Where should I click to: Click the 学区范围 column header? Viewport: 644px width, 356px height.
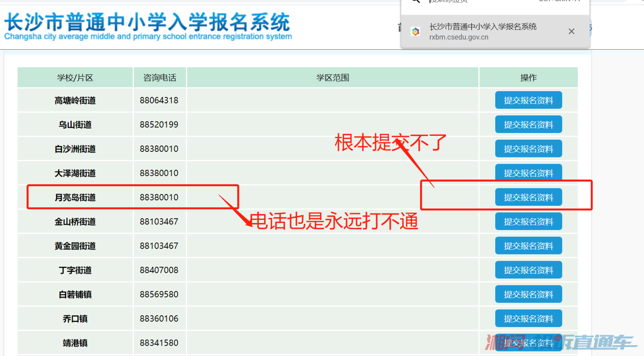coord(333,78)
